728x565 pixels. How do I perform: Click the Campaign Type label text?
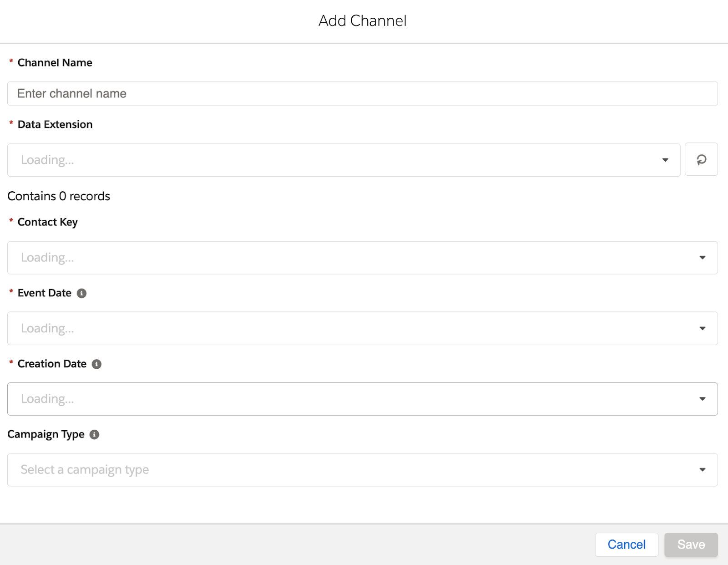pyautogui.click(x=46, y=435)
